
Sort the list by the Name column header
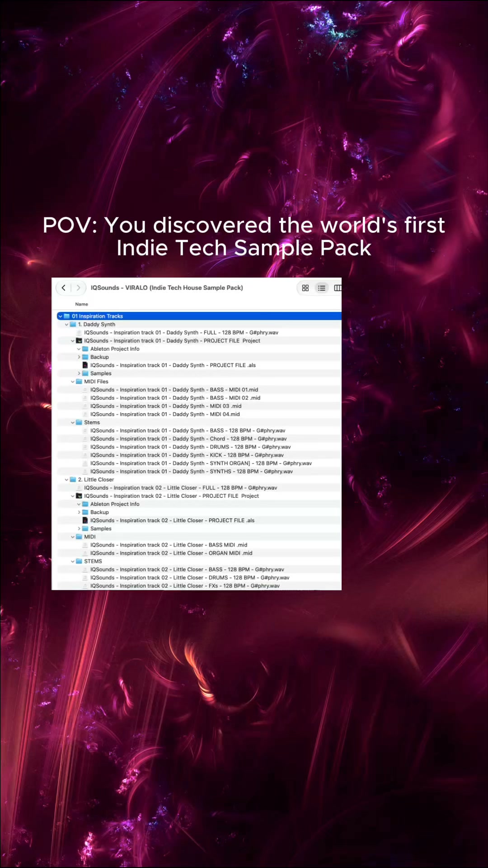[x=82, y=304]
